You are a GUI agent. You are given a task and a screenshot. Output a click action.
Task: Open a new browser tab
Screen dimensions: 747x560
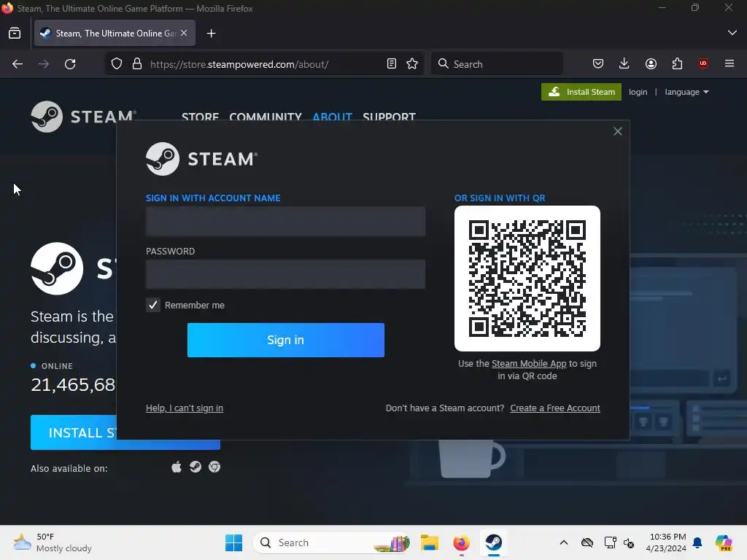click(211, 34)
